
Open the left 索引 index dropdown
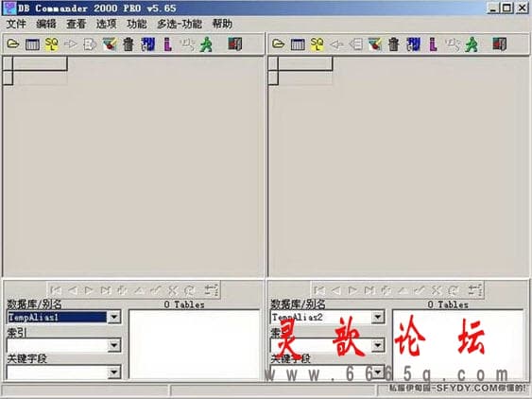(x=114, y=345)
